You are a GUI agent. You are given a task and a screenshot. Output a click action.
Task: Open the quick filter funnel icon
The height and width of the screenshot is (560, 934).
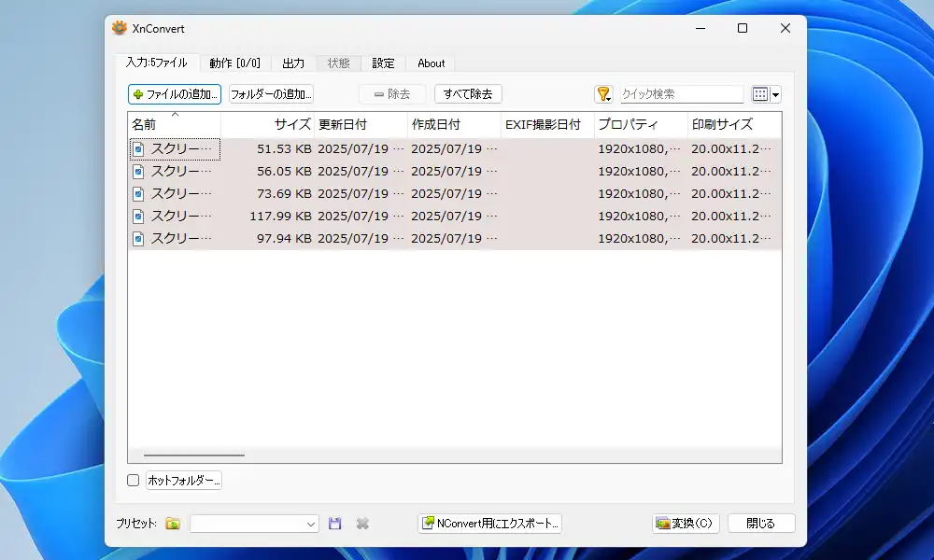603,94
